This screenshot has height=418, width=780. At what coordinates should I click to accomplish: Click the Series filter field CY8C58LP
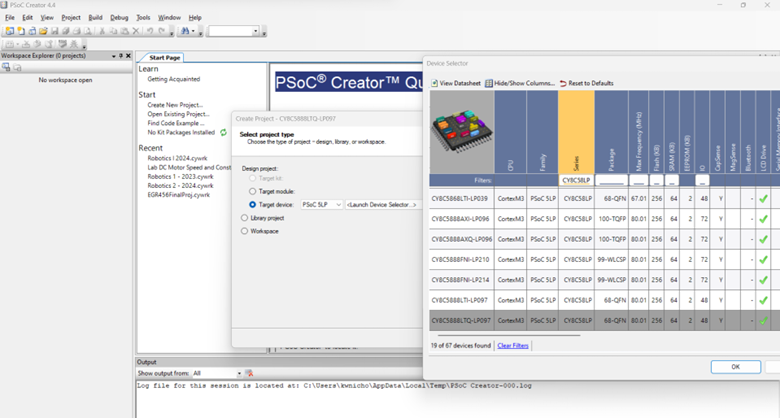click(x=576, y=180)
